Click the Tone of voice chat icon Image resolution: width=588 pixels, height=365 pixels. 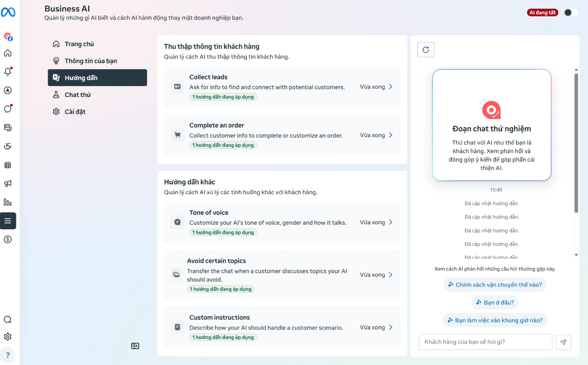pos(177,222)
